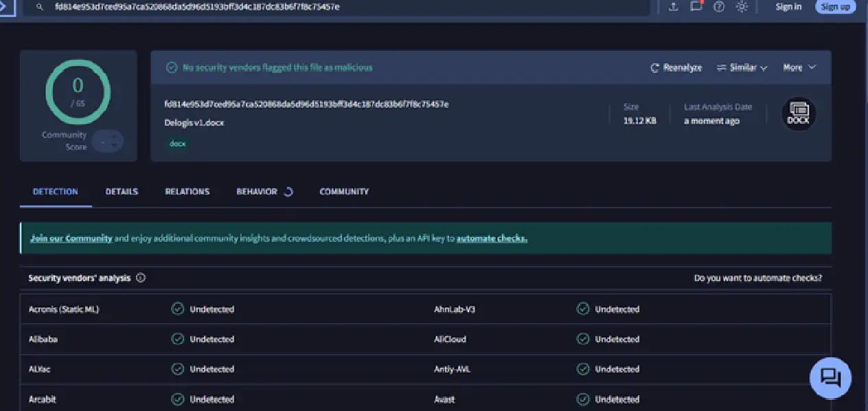
Task: Open the Relations tab
Action: pos(187,192)
